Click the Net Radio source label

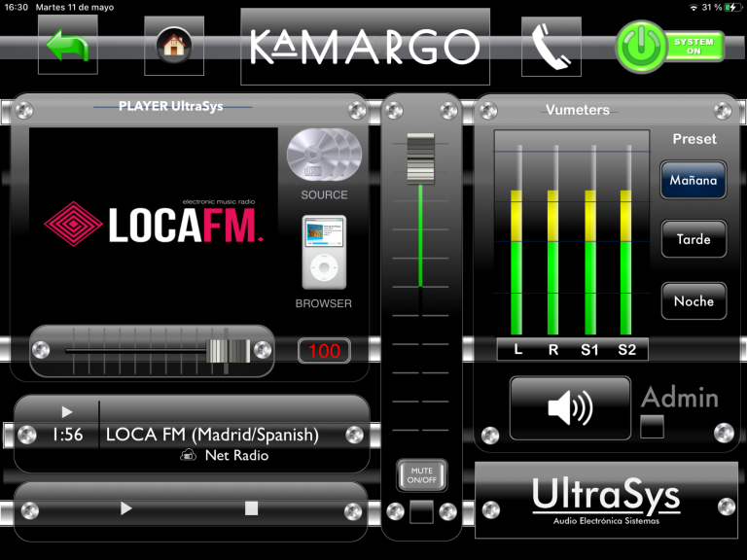click(236, 455)
